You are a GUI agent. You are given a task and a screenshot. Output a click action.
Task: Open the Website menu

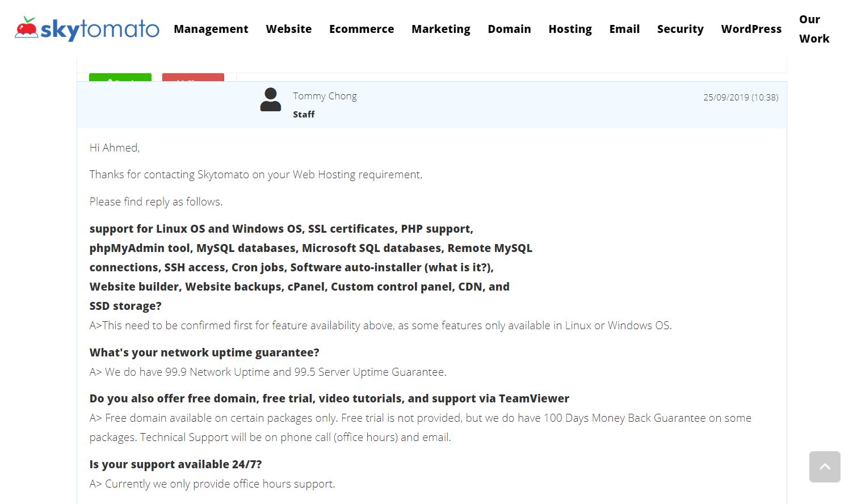tap(289, 29)
